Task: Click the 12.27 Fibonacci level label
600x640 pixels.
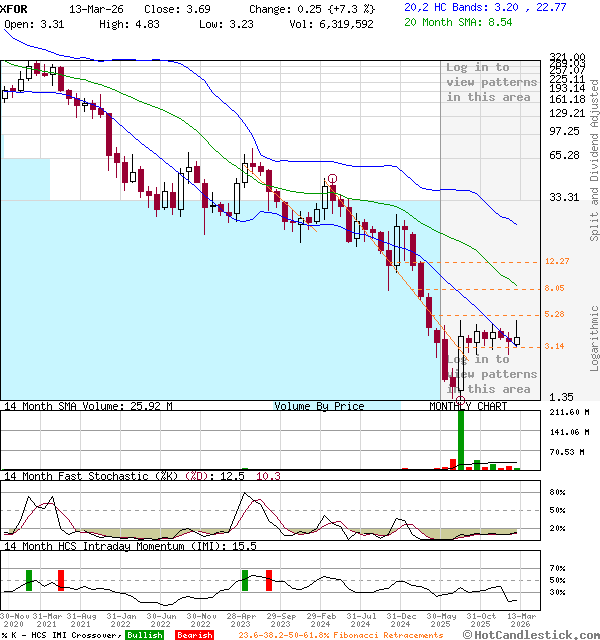Action: [557, 261]
